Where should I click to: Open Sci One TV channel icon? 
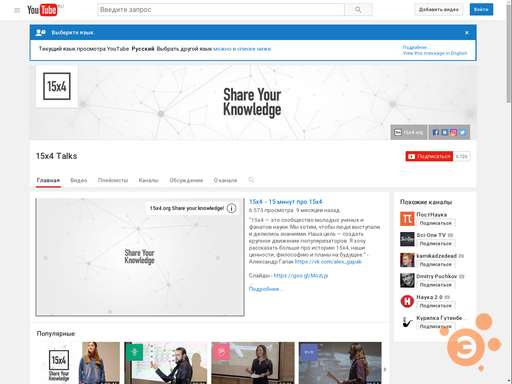[407, 239]
